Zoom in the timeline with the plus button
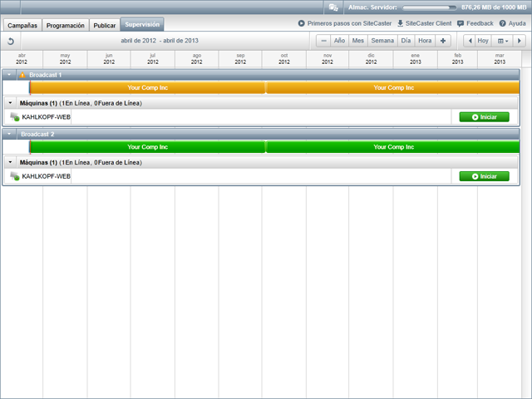The image size is (532, 399). click(443, 41)
